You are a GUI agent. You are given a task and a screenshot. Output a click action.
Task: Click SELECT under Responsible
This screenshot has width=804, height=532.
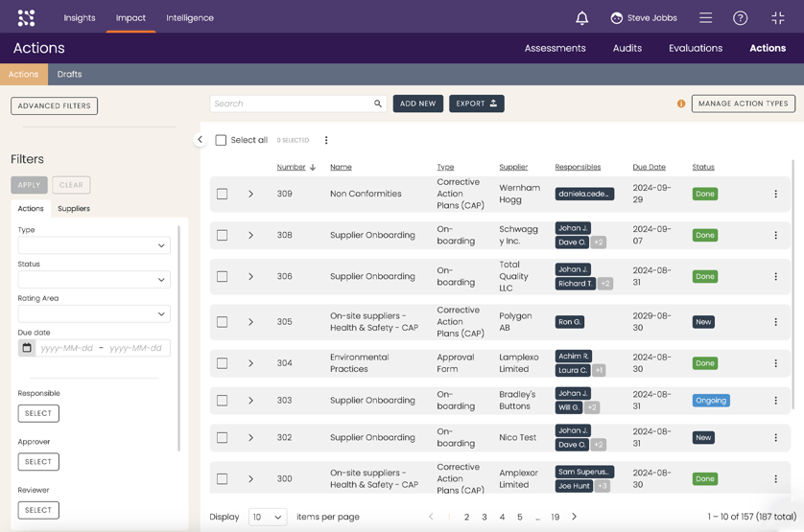38,413
